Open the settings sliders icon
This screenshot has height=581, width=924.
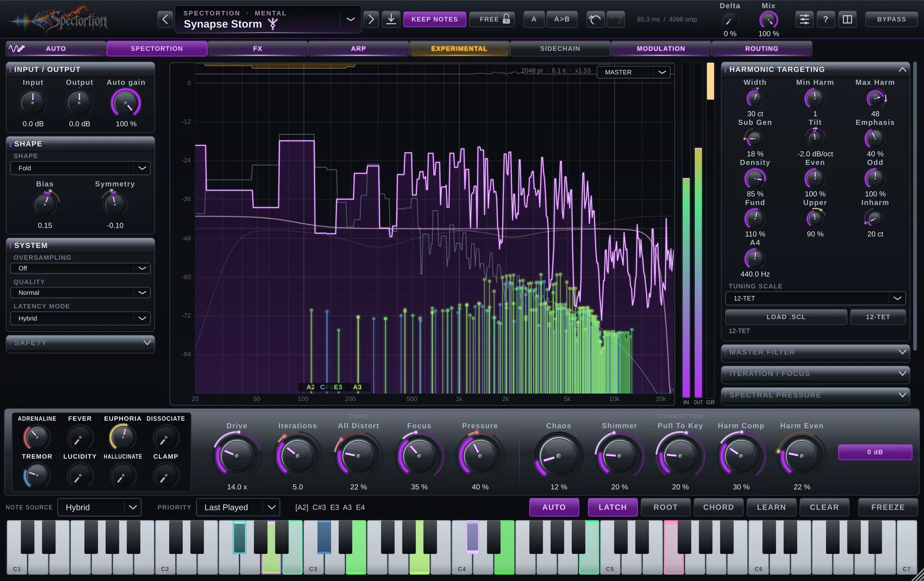[804, 20]
